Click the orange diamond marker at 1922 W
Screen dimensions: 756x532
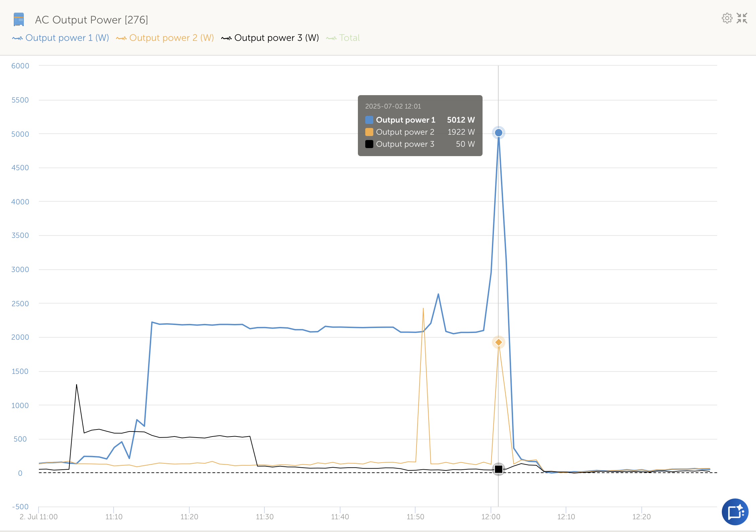498,342
